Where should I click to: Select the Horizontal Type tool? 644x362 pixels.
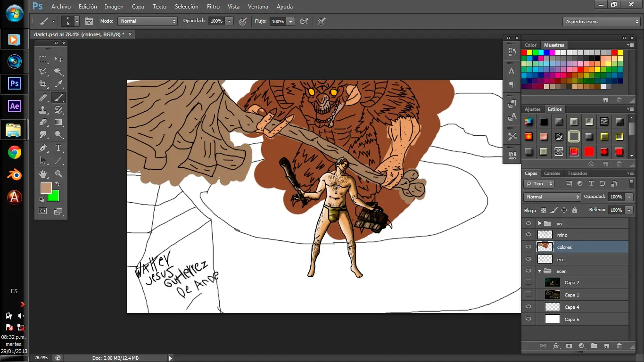(58, 148)
